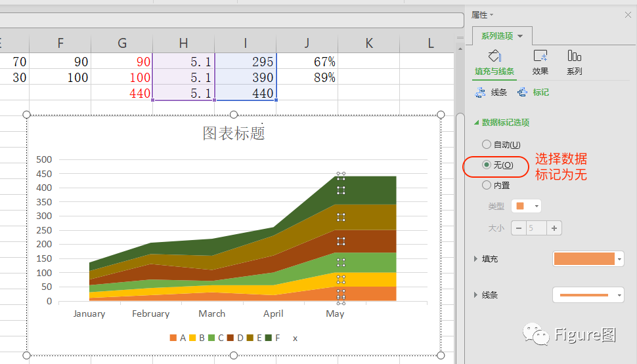Select column header H
Screen dimensions: 637x364
click(184, 43)
